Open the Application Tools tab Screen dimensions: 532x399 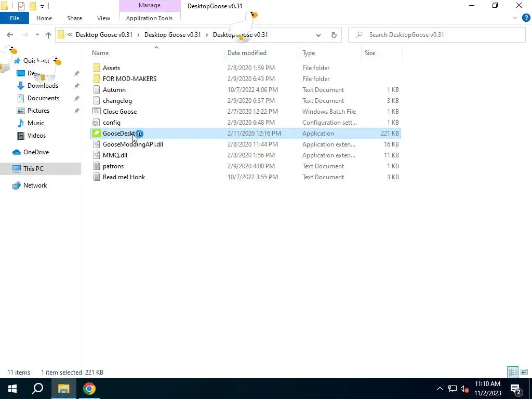149,18
